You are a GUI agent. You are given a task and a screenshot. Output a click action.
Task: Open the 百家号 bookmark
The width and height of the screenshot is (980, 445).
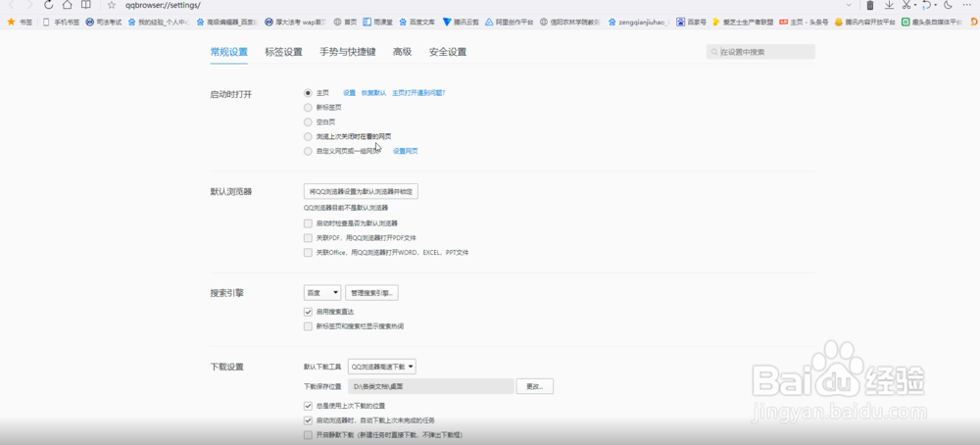(691, 22)
